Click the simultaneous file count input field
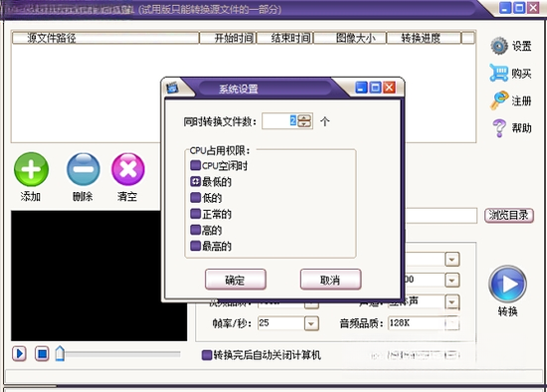This screenshot has height=392, width=547. point(279,121)
